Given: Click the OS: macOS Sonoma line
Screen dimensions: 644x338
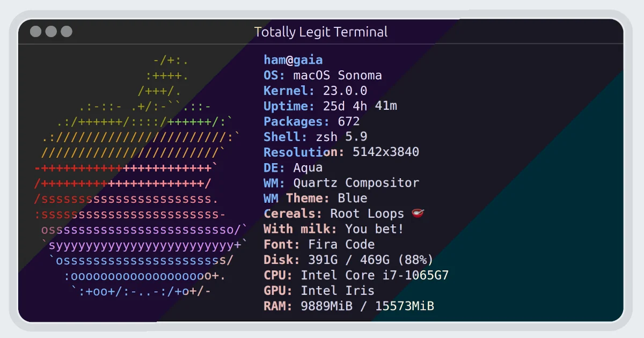Looking at the screenshot, I should 323,75.
